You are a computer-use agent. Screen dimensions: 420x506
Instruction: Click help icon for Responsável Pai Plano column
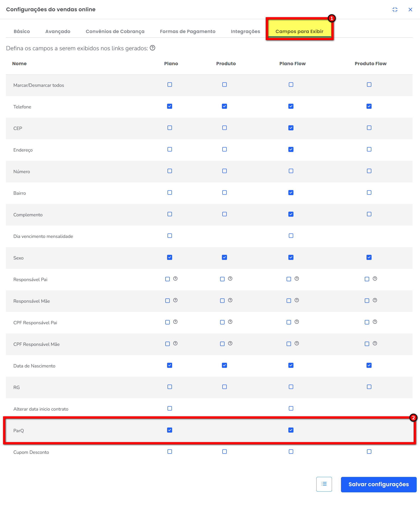click(x=175, y=278)
